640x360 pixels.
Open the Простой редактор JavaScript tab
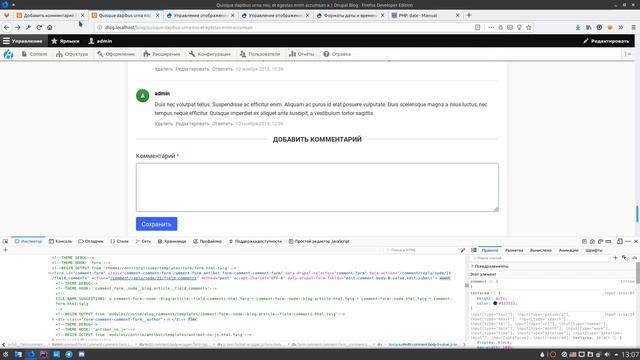click(319, 241)
